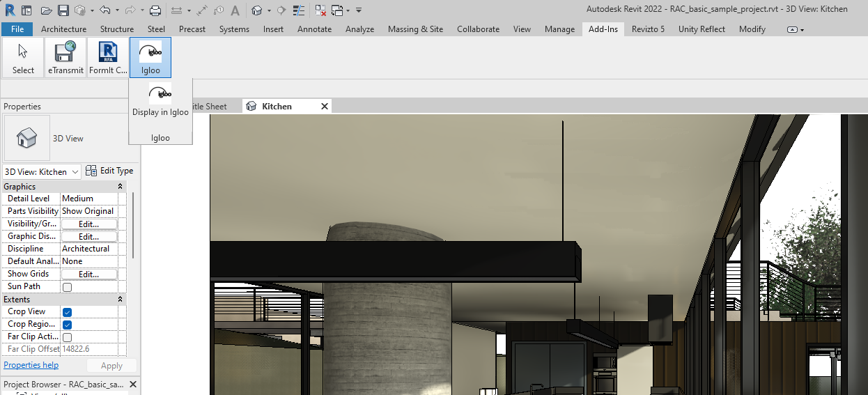The width and height of the screenshot is (868, 395).
Task: Launch the FormIt Converter tool
Action: pos(108,57)
